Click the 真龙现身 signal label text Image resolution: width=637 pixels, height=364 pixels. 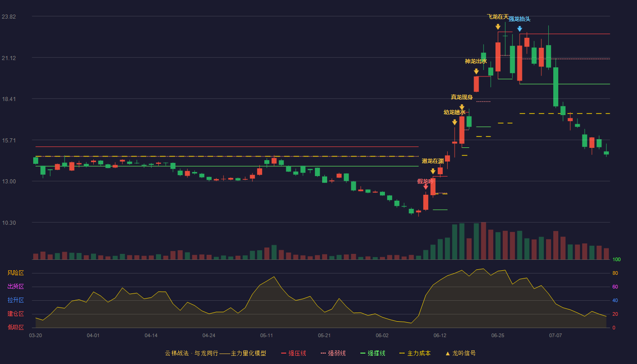(x=462, y=97)
